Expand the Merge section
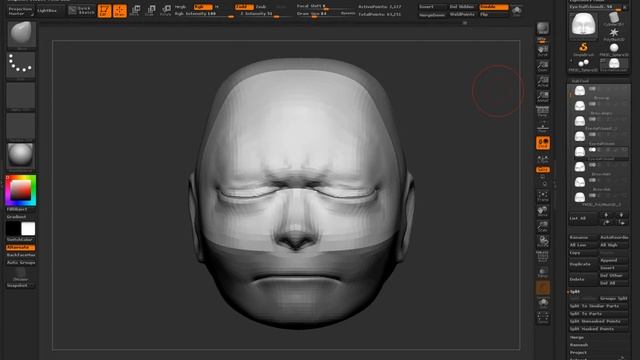Screen dimensions: 640x360 (577, 338)
